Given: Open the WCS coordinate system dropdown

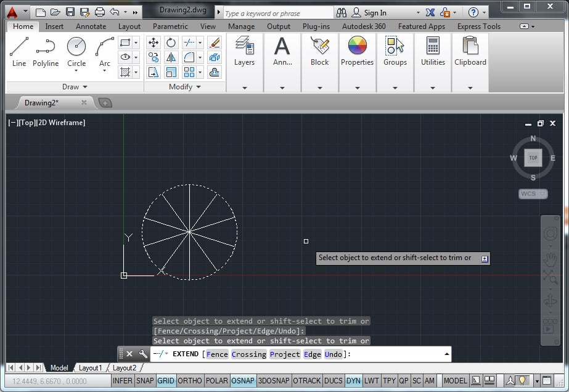Looking at the screenshot, I should [x=533, y=194].
